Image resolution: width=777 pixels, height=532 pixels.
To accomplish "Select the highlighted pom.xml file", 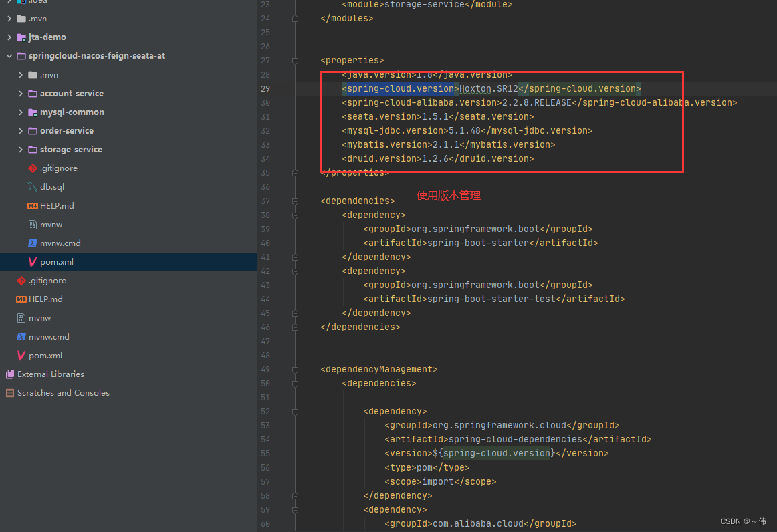I will (x=56, y=261).
